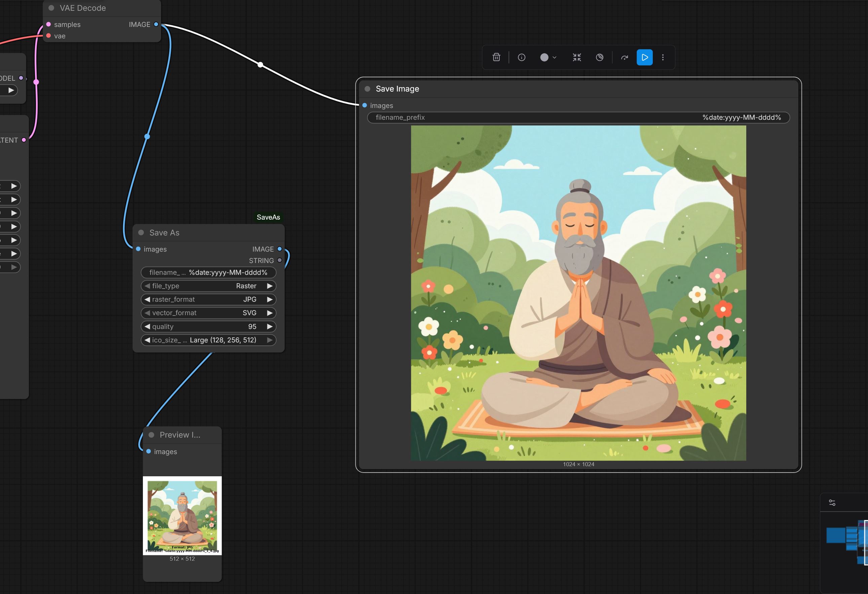Toggle collapse dot on Save As node
Image resolution: width=868 pixels, height=594 pixels.
[x=141, y=233]
